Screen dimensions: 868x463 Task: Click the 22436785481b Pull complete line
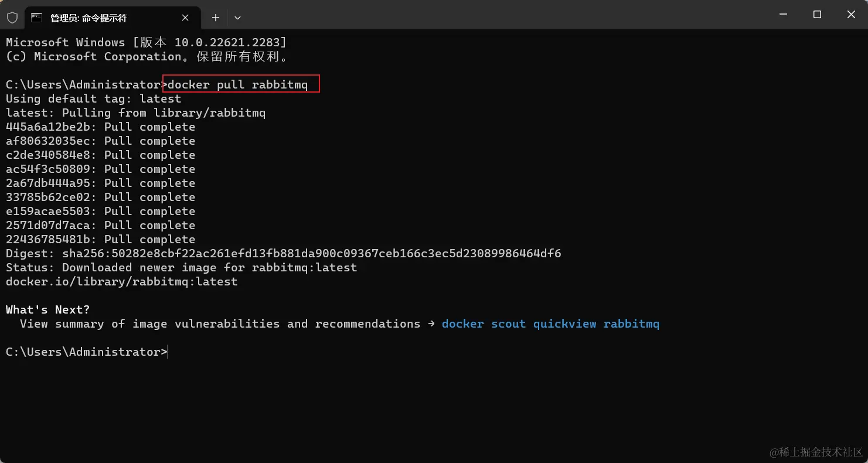101,239
